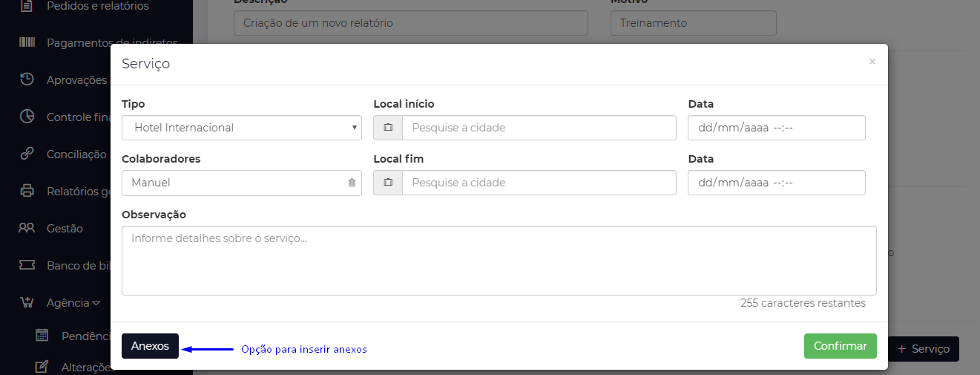Open Pedidos e relatórios in the sidebar
This screenshot has height=375, width=980.
pyautogui.click(x=97, y=6)
